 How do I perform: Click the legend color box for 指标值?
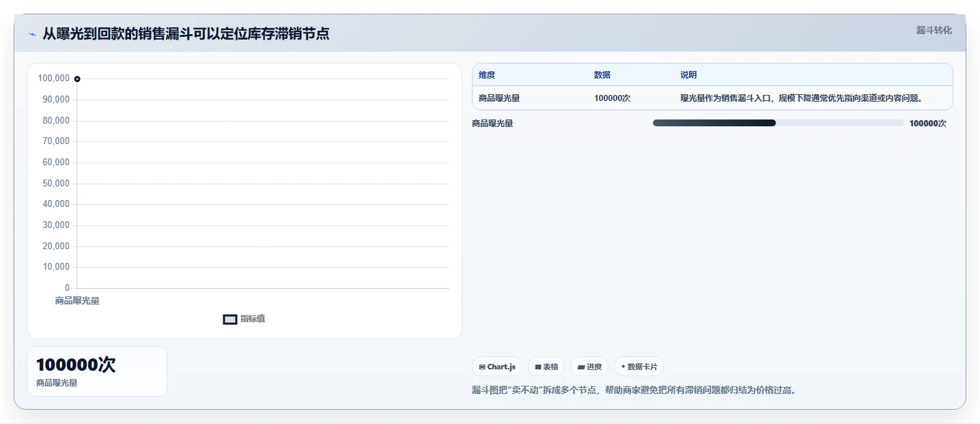coord(230,319)
